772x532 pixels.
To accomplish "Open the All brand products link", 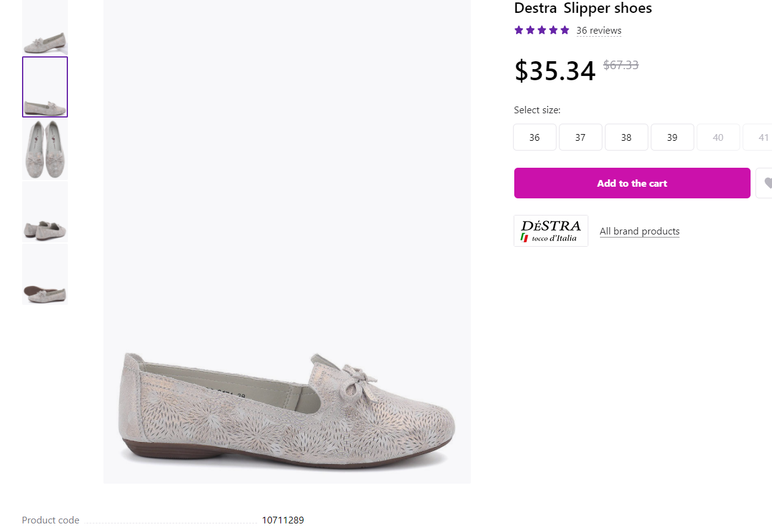I will pos(639,231).
